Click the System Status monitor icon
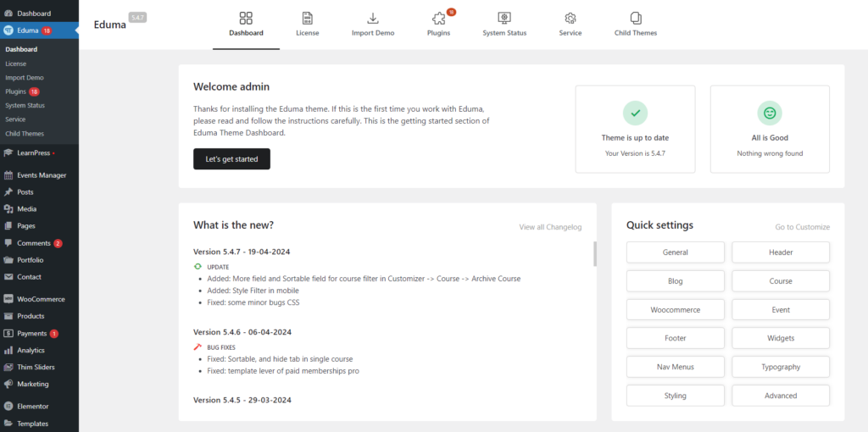 coord(504,19)
